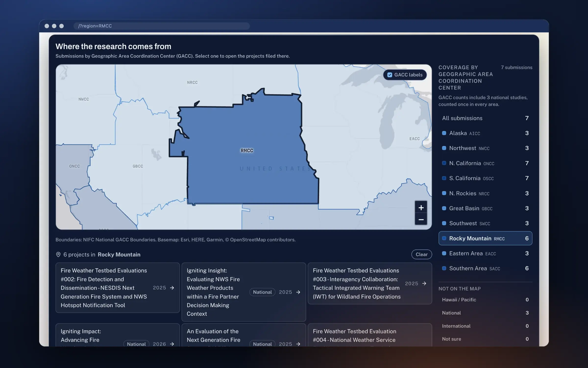Zoom out on the map
This screenshot has height=368, width=588.
click(x=421, y=220)
